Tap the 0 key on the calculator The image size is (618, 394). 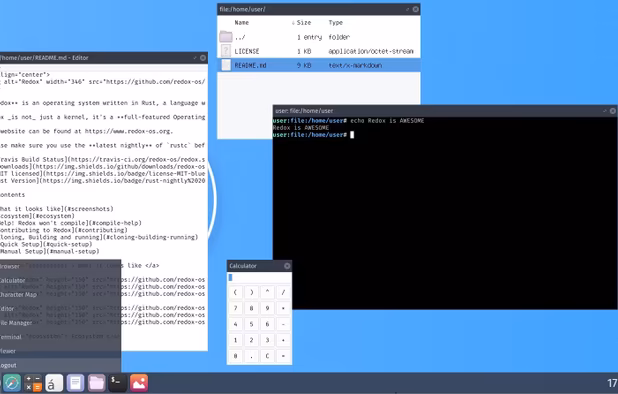[x=235, y=356]
